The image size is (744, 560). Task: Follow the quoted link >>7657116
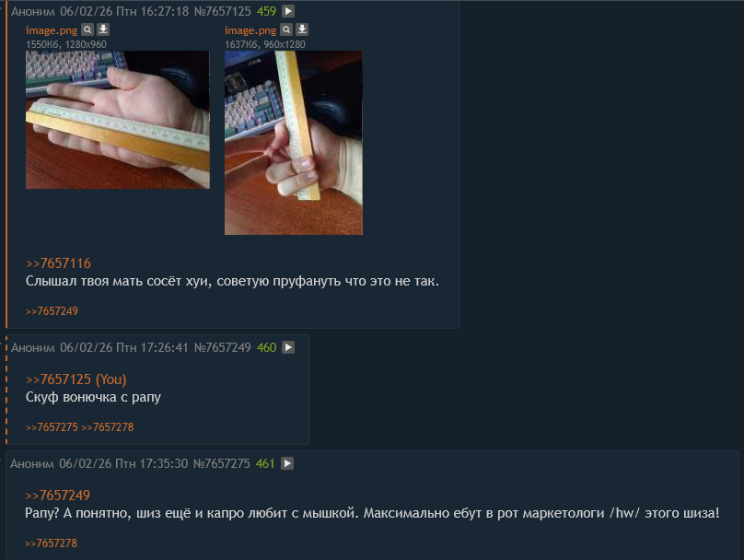pos(58,263)
